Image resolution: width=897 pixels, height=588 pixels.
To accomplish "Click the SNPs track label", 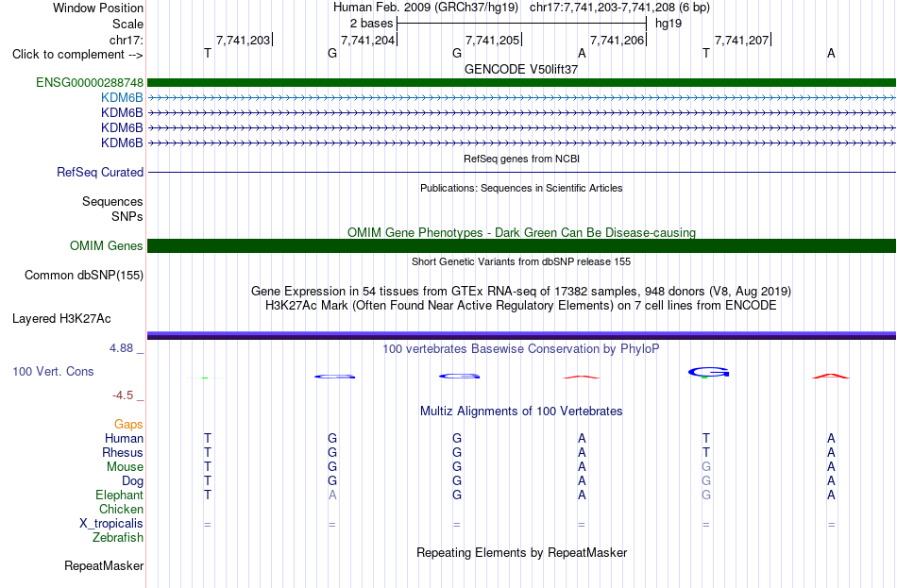I will pyautogui.click(x=127, y=217).
